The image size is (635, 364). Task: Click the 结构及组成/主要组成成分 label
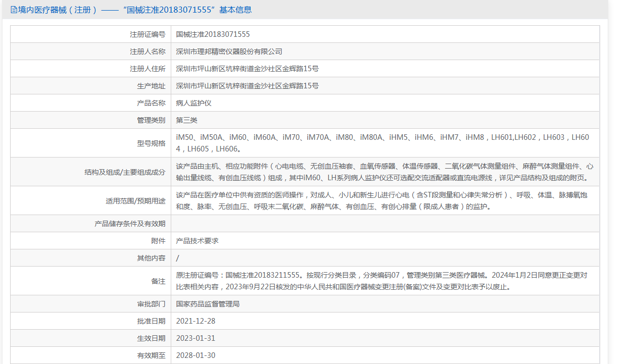[125, 172]
